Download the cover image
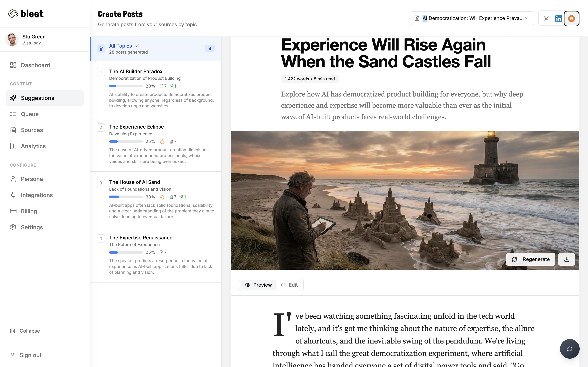Screen dimensions: 588x367 tap(567, 259)
